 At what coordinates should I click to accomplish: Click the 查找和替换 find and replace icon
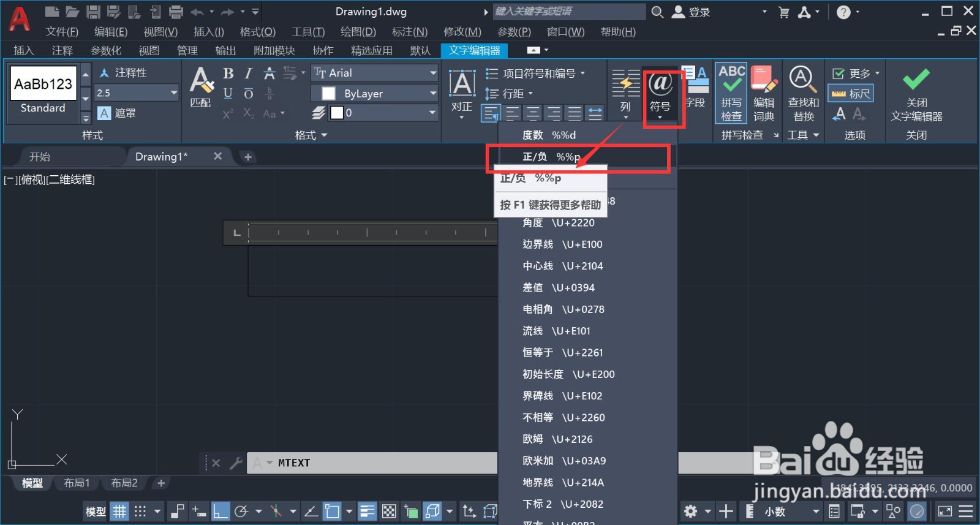[803, 93]
